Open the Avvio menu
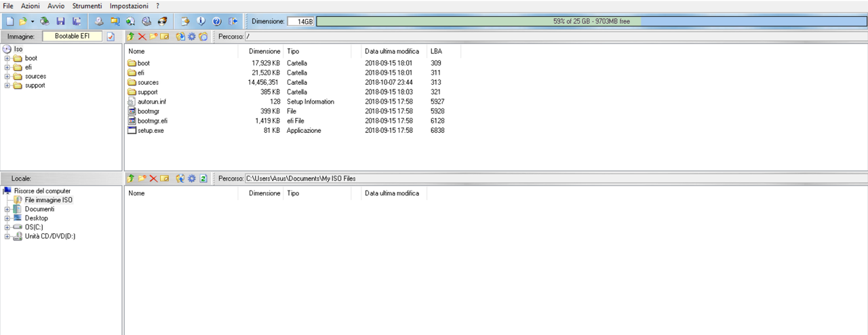The height and width of the screenshot is (335, 868). 56,5
